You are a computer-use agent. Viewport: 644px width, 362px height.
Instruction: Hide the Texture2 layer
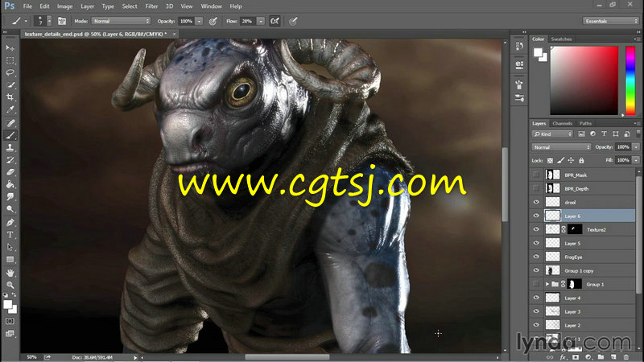coord(536,229)
